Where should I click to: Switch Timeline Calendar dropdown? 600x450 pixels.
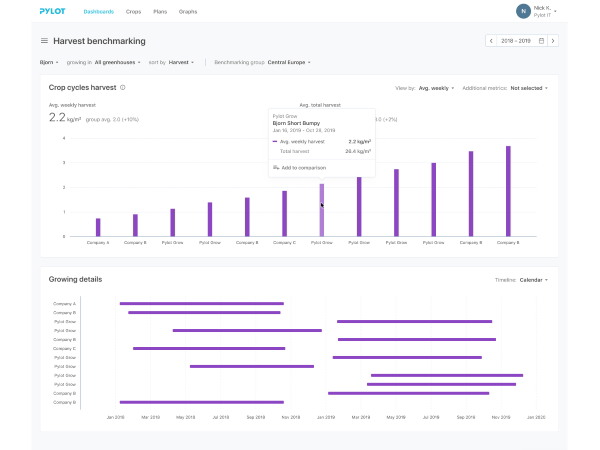coord(531,279)
